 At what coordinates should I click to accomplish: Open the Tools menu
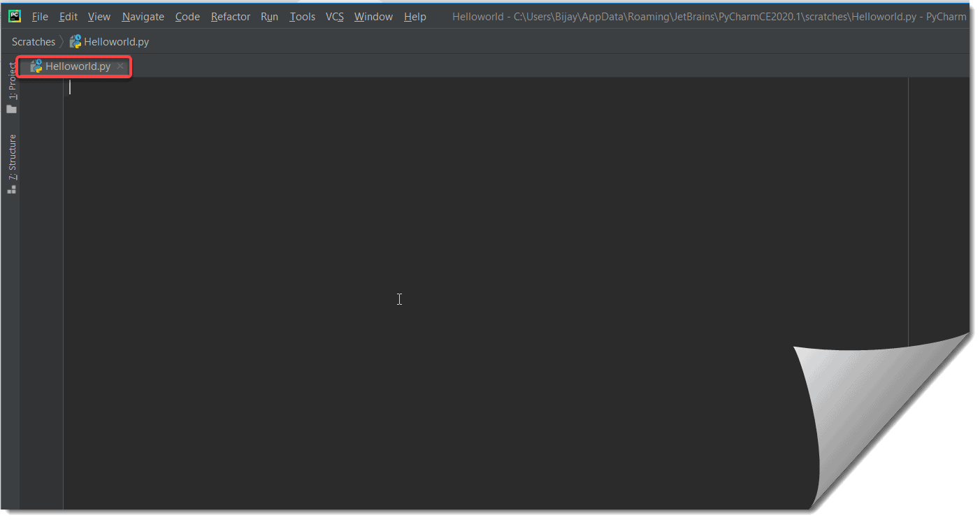[x=302, y=16]
